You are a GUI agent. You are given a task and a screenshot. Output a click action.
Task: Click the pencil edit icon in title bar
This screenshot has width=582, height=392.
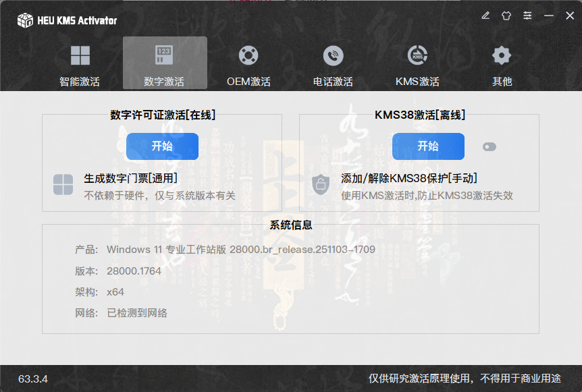[485, 16]
